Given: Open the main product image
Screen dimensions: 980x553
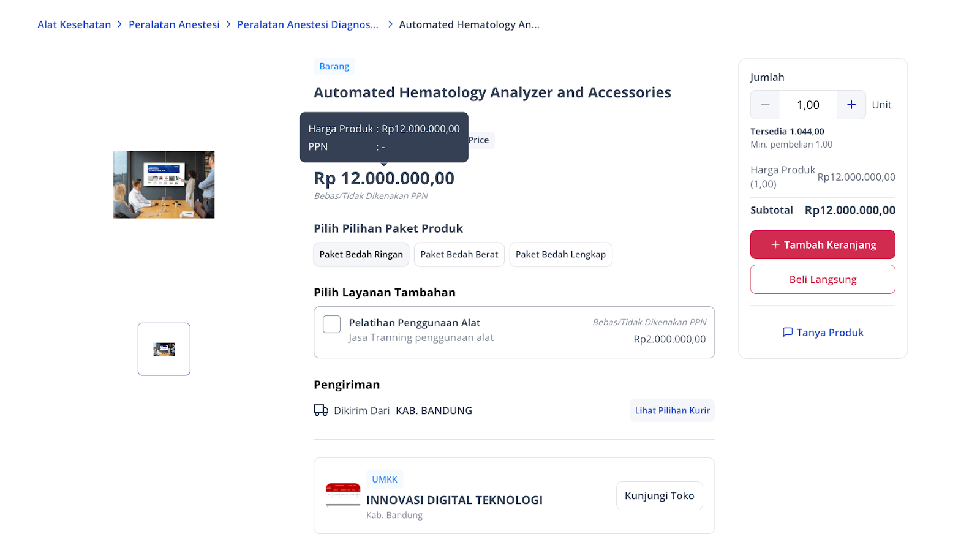Looking at the screenshot, I should (164, 184).
